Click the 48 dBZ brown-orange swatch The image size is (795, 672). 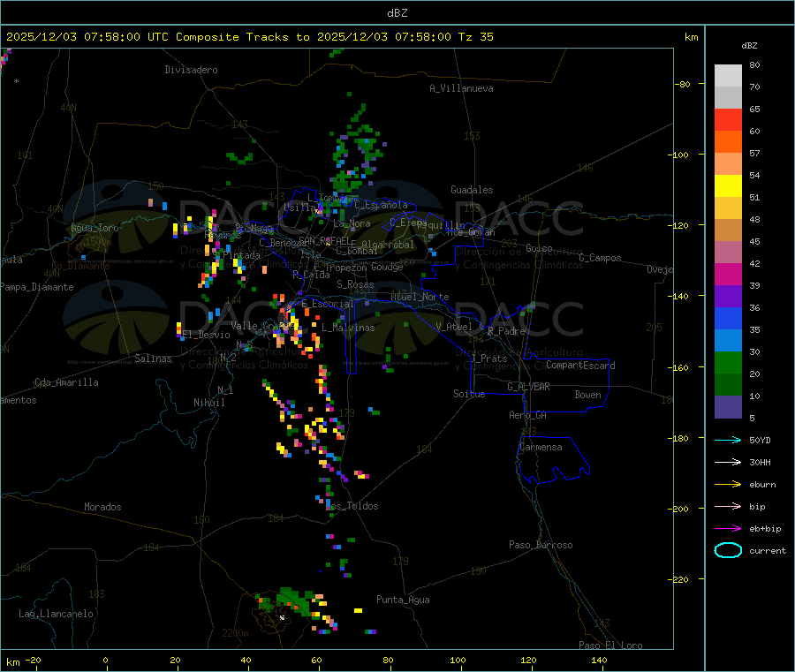[x=728, y=230]
